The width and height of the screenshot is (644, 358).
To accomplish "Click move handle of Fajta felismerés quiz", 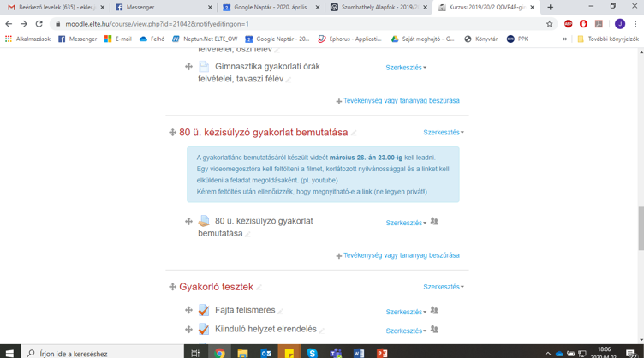I will [x=188, y=310].
